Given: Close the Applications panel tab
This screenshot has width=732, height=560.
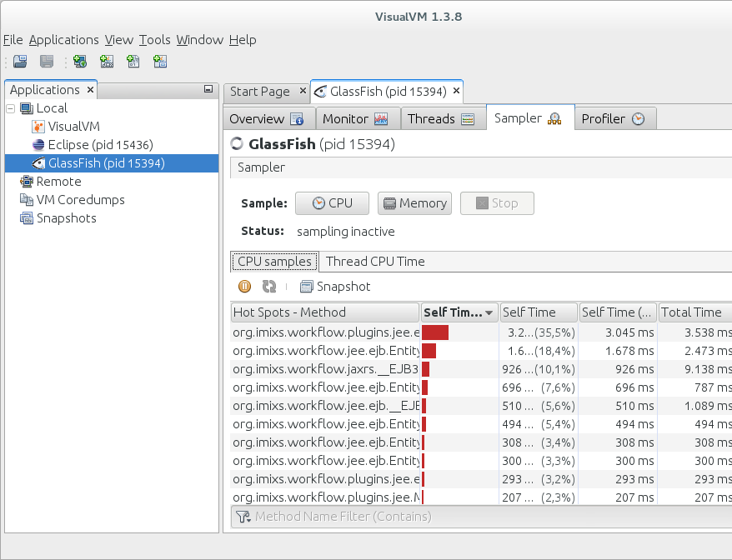Looking at the screenshot, I should tap(91, 90).
